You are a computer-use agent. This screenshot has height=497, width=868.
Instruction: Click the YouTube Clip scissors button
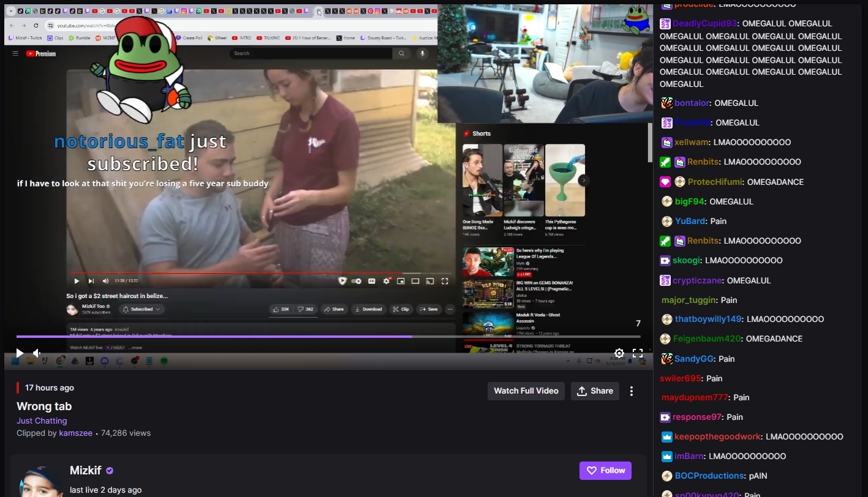[401, 309]
